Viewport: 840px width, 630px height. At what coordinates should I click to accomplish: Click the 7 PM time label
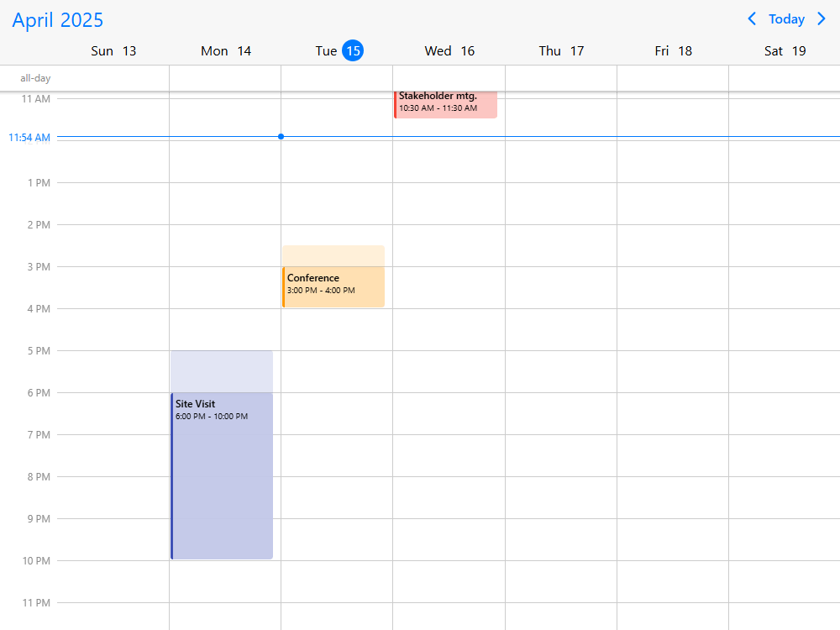pyautogui.click(x=39, y=434)
